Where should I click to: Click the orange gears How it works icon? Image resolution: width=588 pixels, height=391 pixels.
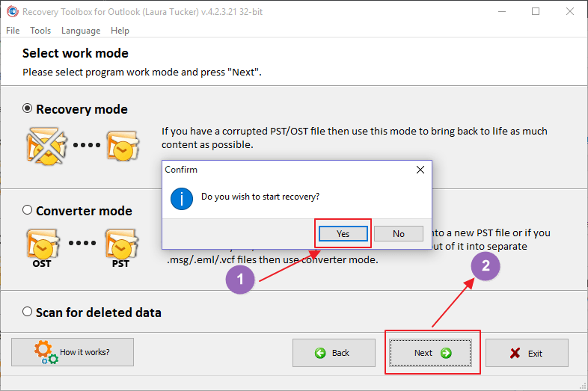pos(46,352)
